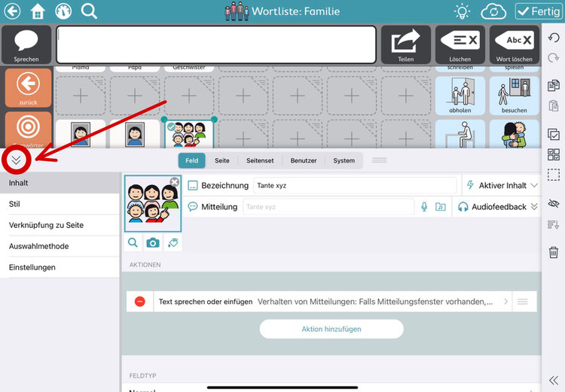This screenshot has width=565, height=392.
Task: Tap the Teilen share button
Action: [x=406, y=44]
